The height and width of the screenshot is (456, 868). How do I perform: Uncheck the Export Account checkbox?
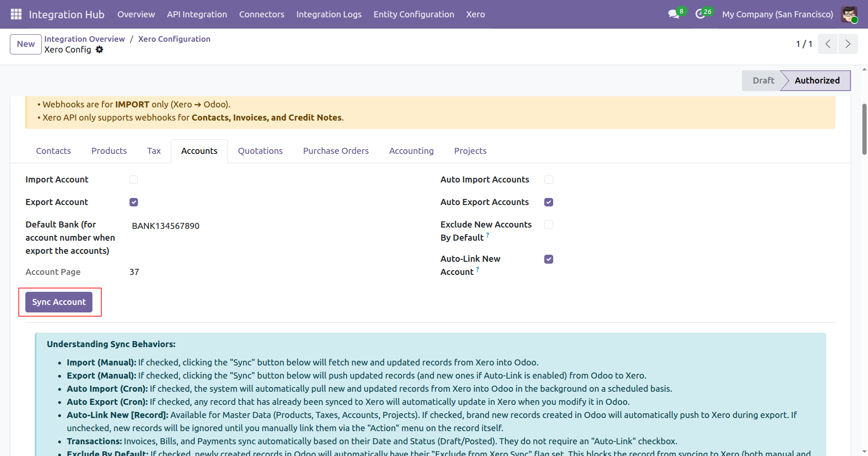point(134,202)
